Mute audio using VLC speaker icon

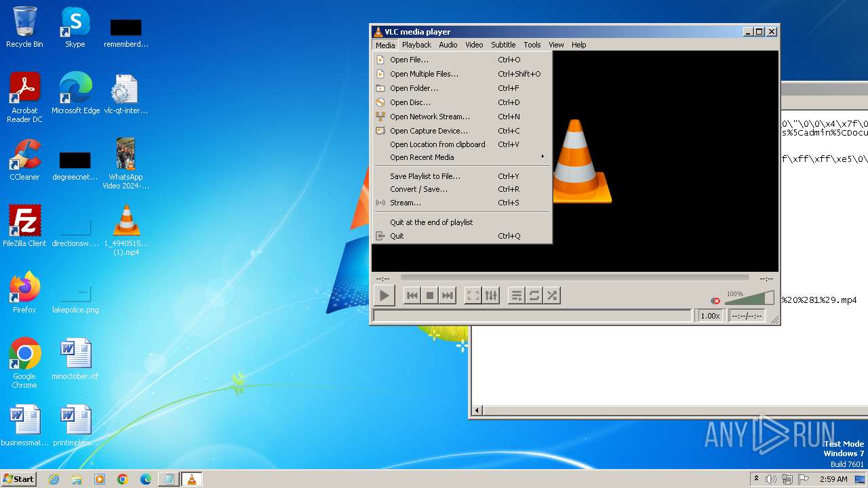[715, 300]
